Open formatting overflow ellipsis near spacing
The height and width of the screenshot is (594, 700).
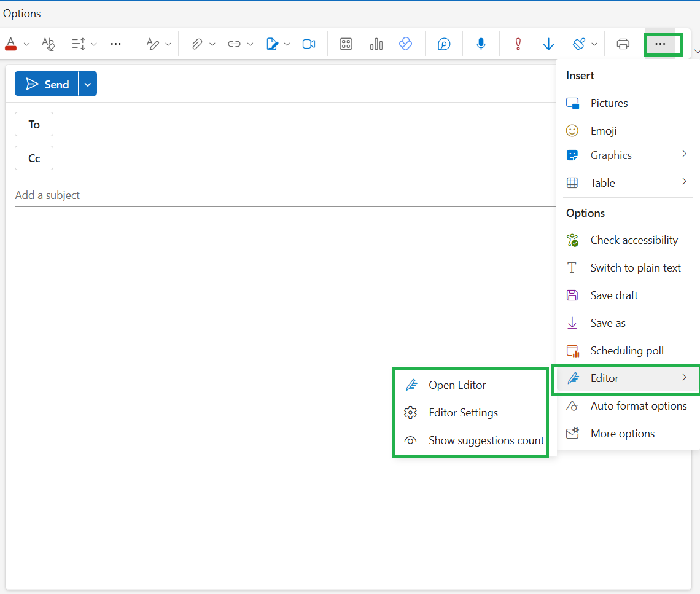pyautogui.click(x=115, y=44)
